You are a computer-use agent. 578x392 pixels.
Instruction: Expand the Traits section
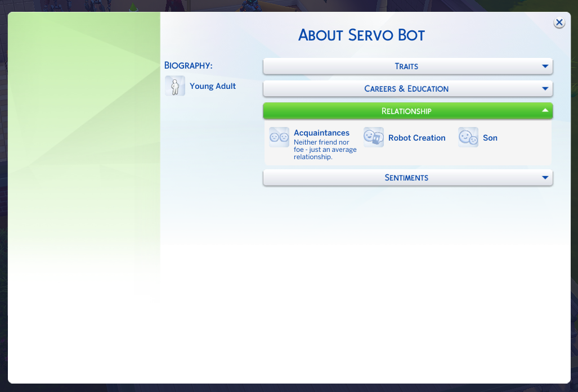[x=407, y=66]
